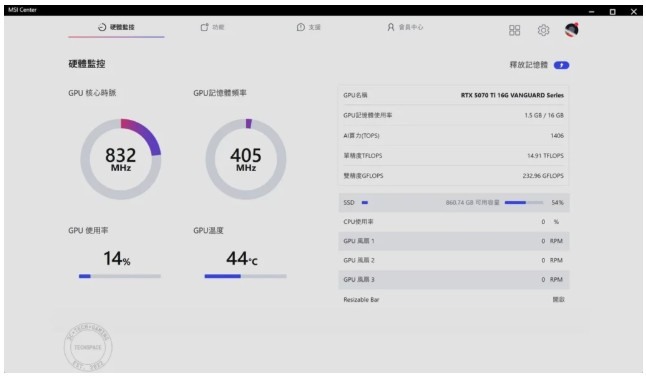Viewport: 646px width, 377px height.
Task: Switch to the 功能 features tab
Action: click(212, 27)
